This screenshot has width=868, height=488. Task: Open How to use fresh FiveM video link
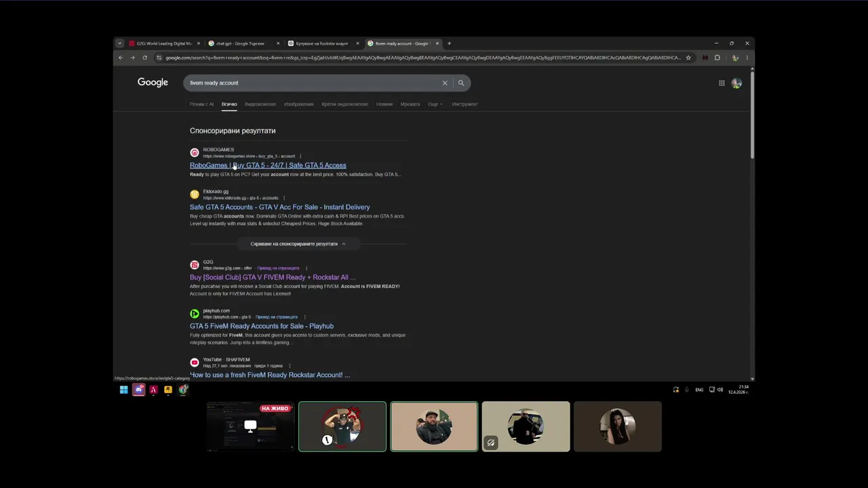(x=270, y=375)
